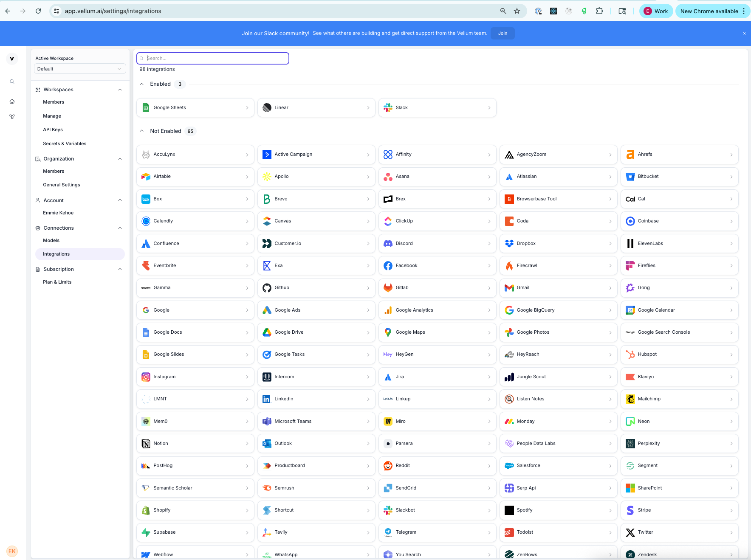Click the Github octocat icon
The height and width of the screenshot is (560, 751).
267,288
